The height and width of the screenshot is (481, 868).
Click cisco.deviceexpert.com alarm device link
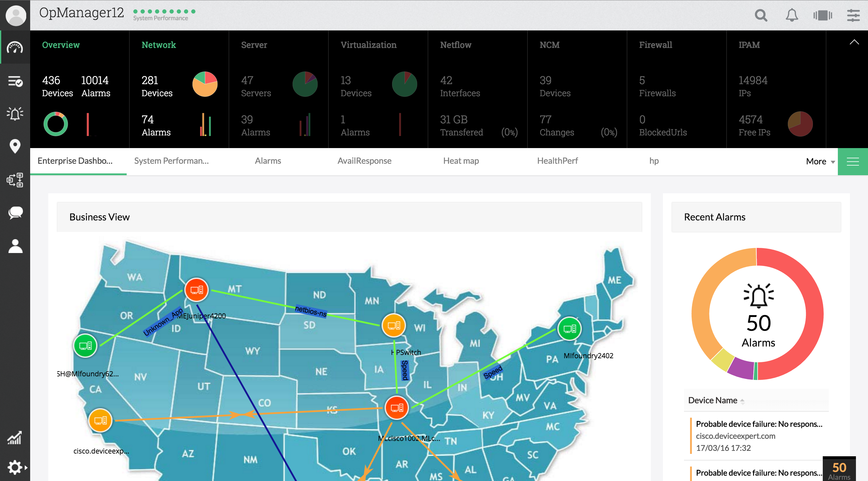pos(735,436)
